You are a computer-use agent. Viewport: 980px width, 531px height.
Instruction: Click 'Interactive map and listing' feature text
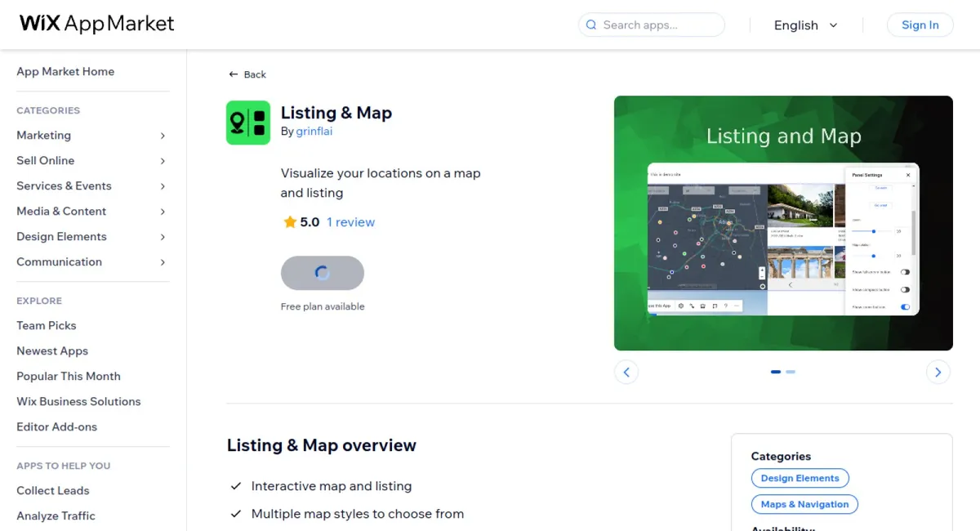(332, 486)
